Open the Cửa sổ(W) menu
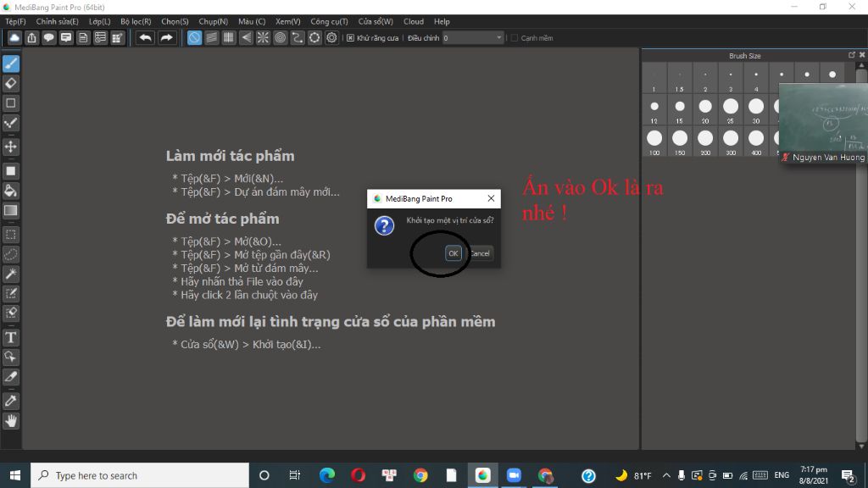Viewport: 868px width, 488px height. 376,21
